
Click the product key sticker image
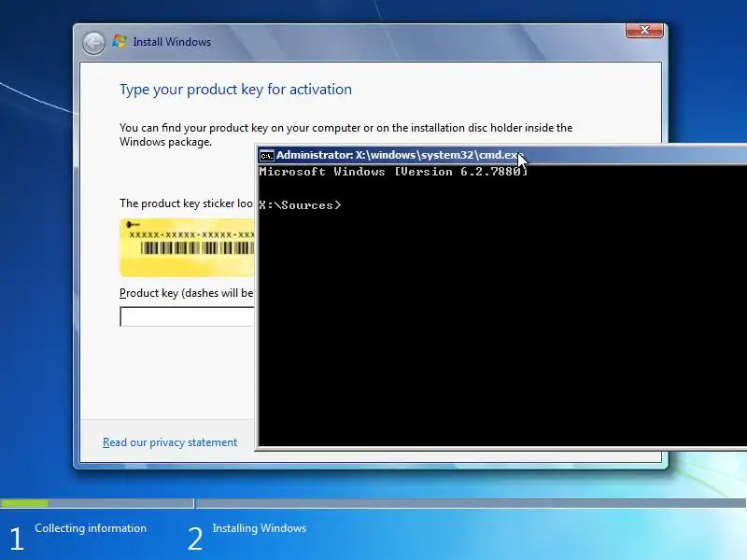pos(188,247)
